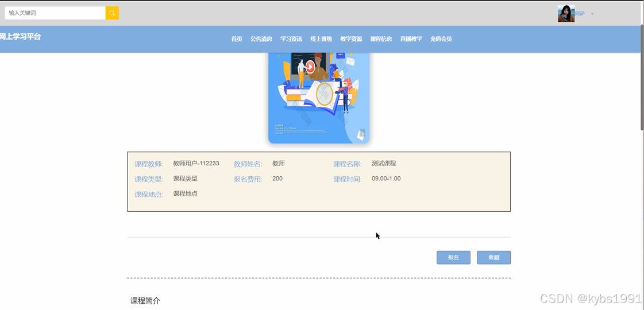Click the yellow search magnifier button
The height and width of the screenshot is (310, 644).
click(x=112, y=13)
